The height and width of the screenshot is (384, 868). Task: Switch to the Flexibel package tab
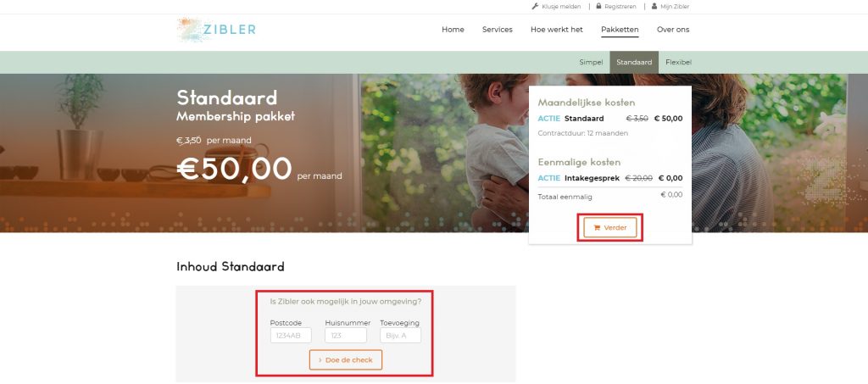[678, 62]
